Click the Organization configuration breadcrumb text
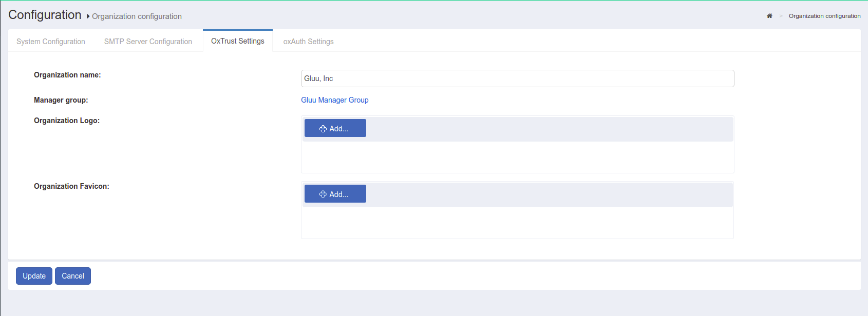 824,16
